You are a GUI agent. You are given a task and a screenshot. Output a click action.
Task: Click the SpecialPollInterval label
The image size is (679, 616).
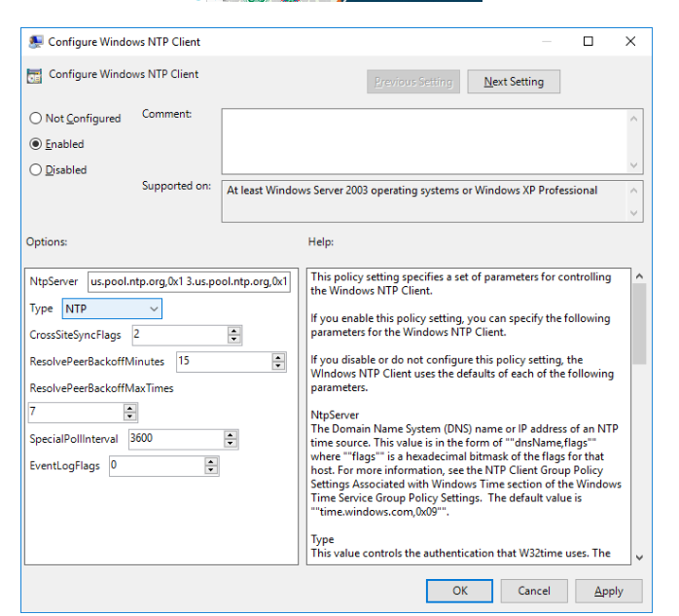74,439
